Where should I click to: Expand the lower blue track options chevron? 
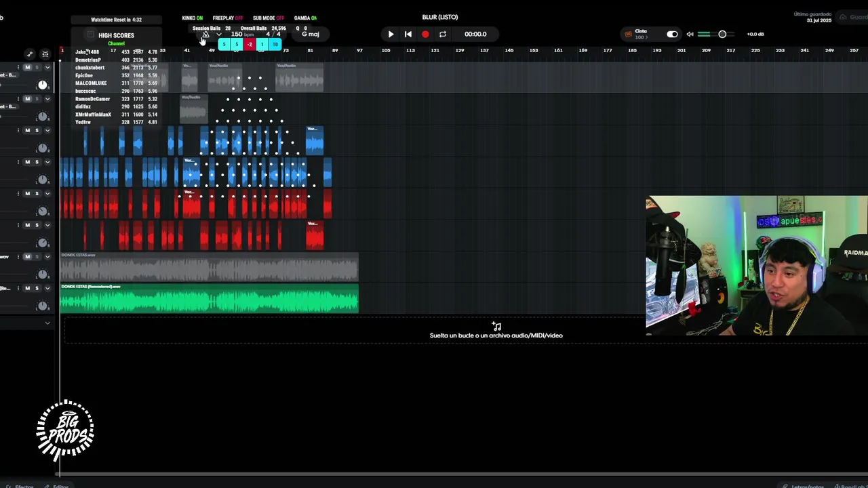point(47,162)
